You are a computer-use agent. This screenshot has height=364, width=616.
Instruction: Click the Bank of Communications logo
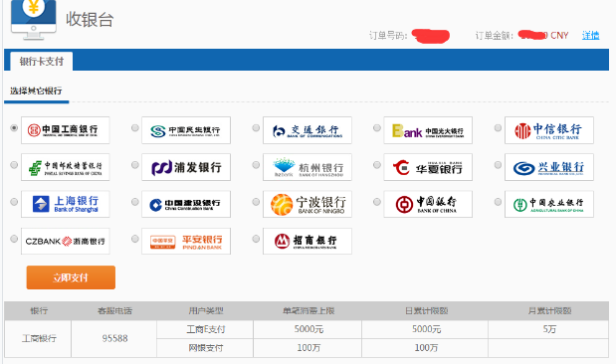tap(308, 130)
